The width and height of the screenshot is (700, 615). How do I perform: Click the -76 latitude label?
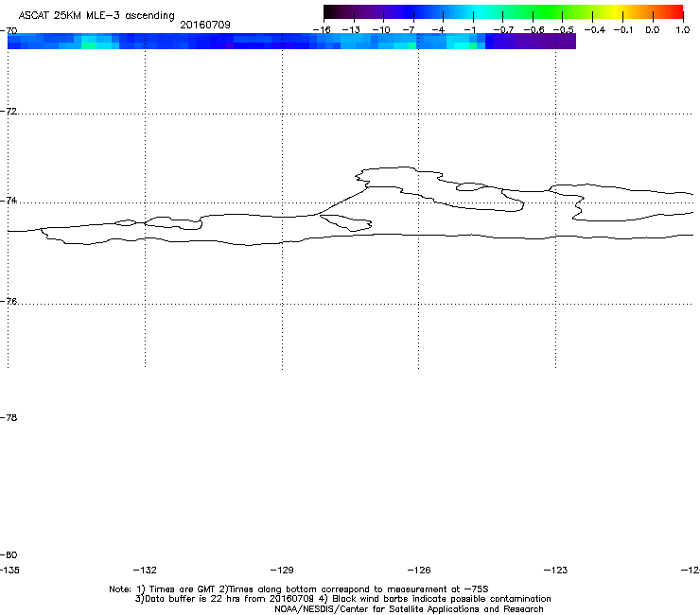coord(9,302)
